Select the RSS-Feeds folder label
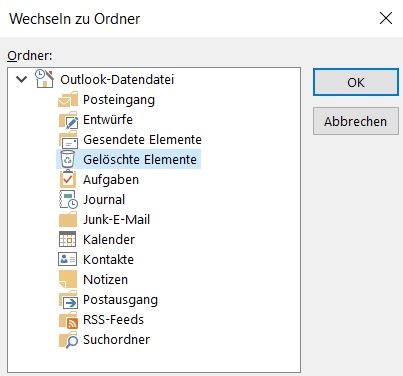The height and width of the screenshot is (376, 403). (x=113, y=319)
